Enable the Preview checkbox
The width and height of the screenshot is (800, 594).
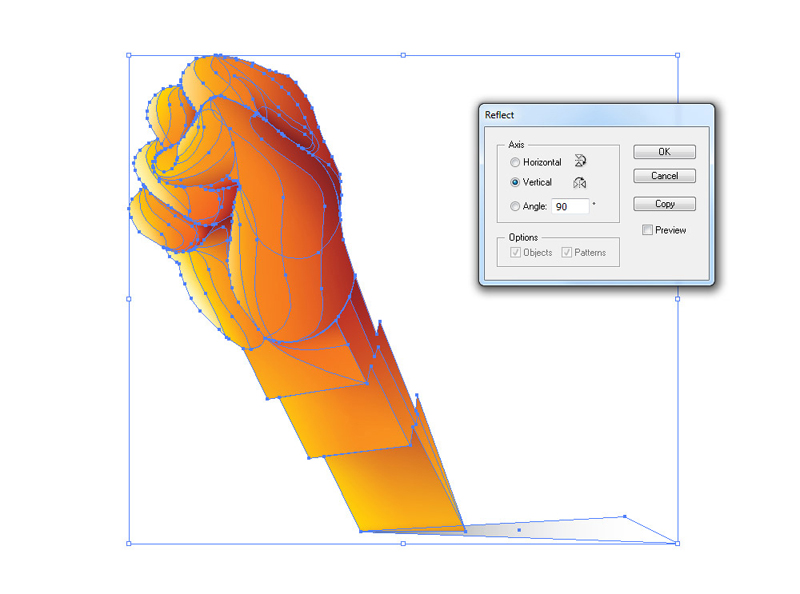(647, 230)
